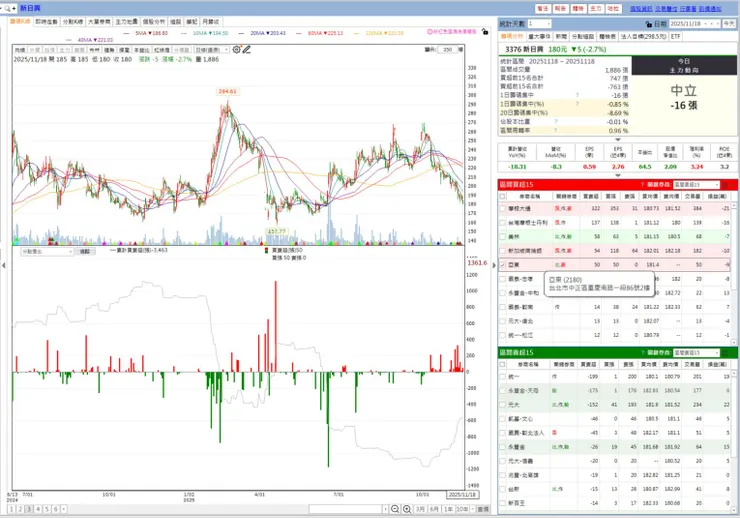The image size is (740, 518).
Task: Switch to 個股分析 tab
Action: click(x=154, y=22)
